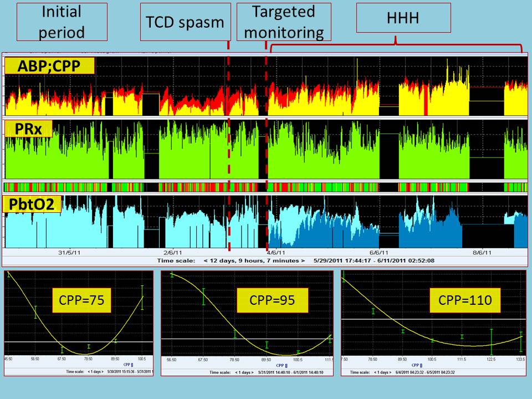Click the CPP axis label under CPP=95 plot

click(249, 364)
